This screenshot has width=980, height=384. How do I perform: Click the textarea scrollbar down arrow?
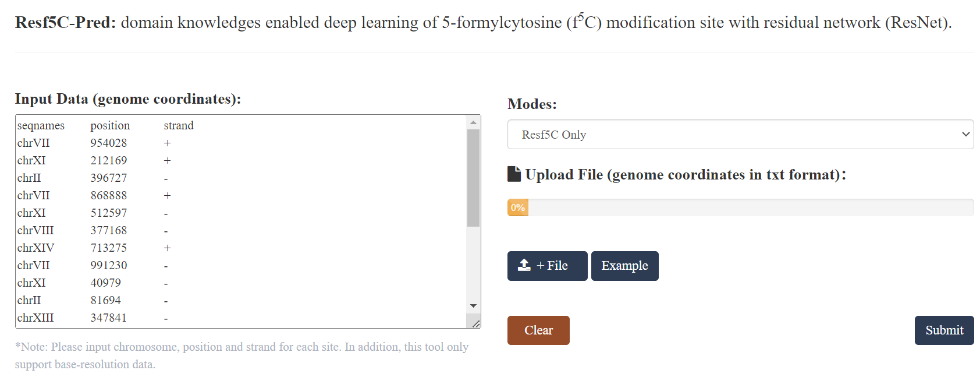coord(473,306)
